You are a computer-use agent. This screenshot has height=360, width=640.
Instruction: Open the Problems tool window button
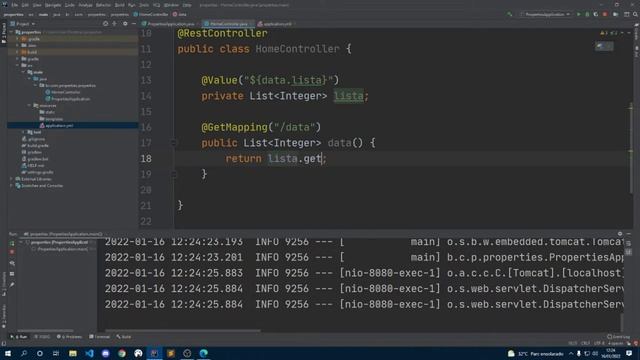pyautogui.click(x=69, y=337)
